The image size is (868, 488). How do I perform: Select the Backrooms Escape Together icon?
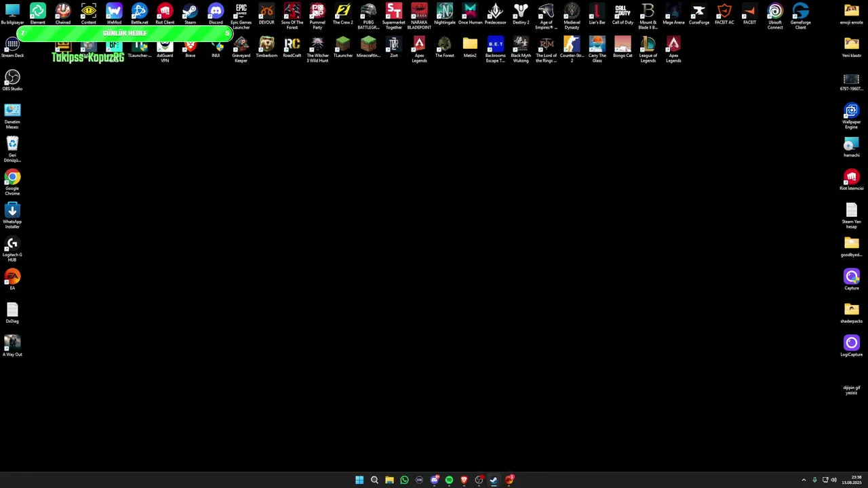point(495,49)
